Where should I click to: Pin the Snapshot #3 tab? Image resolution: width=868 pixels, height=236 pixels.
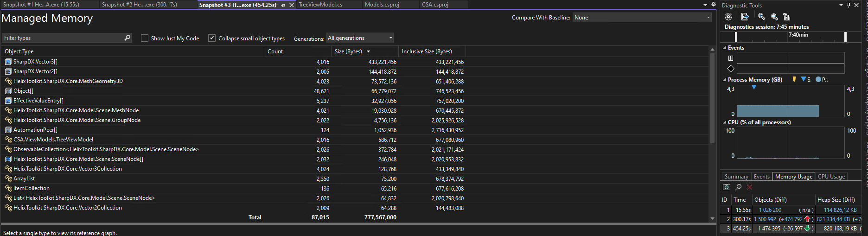(283, 5)
